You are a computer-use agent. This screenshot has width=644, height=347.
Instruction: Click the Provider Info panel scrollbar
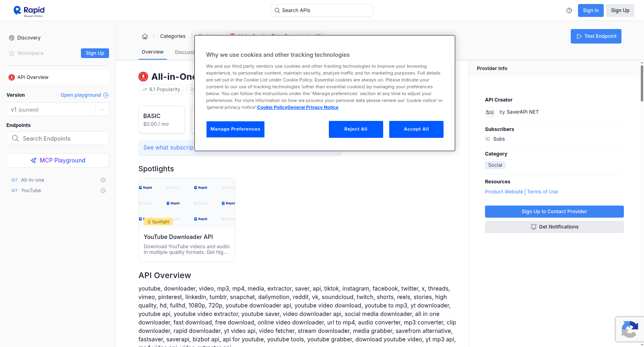[642, 83]
